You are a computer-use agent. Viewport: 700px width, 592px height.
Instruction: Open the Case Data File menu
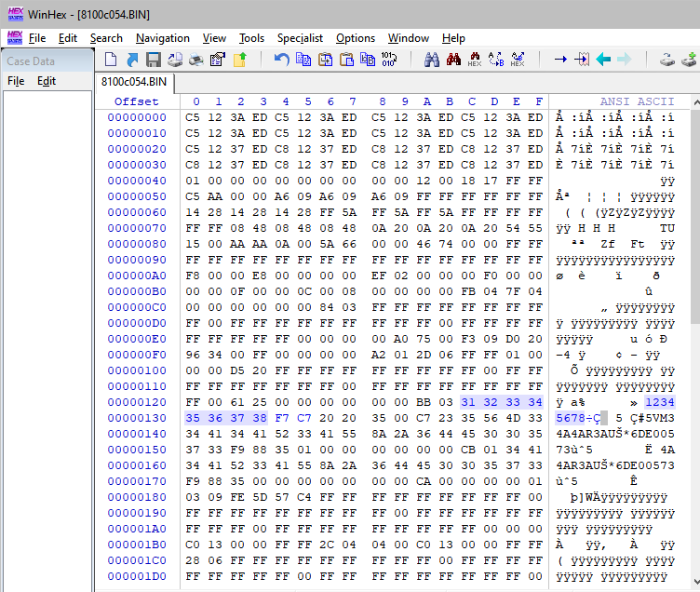16,81
